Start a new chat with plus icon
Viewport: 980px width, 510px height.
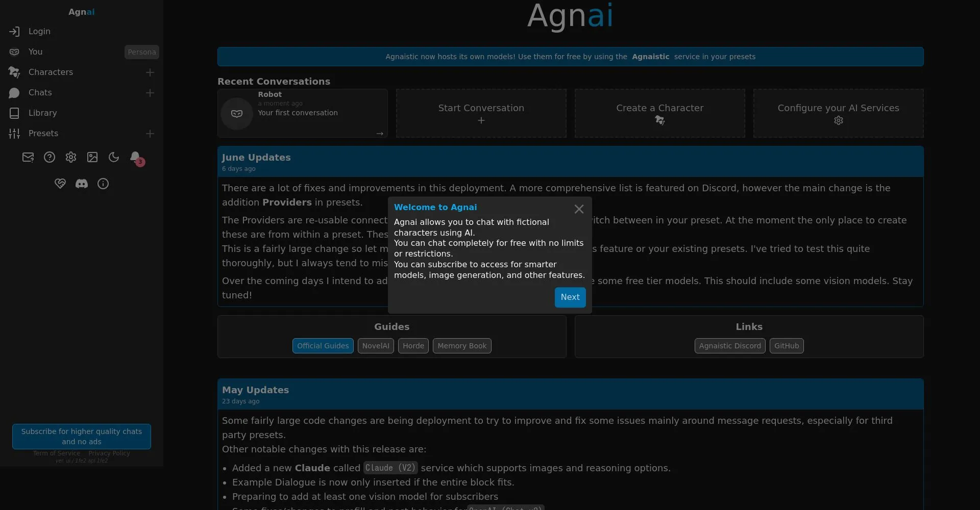150,93
